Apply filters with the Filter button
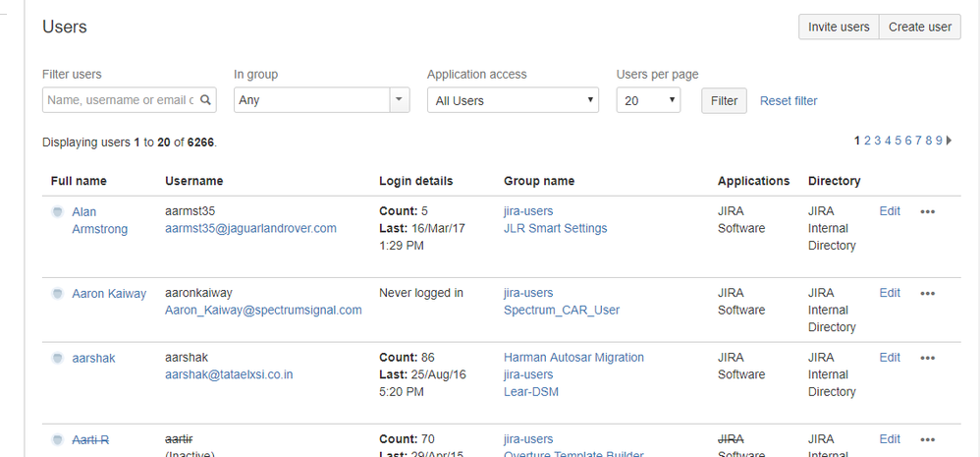This screenshot has height=457, width=980. [724, 100]
